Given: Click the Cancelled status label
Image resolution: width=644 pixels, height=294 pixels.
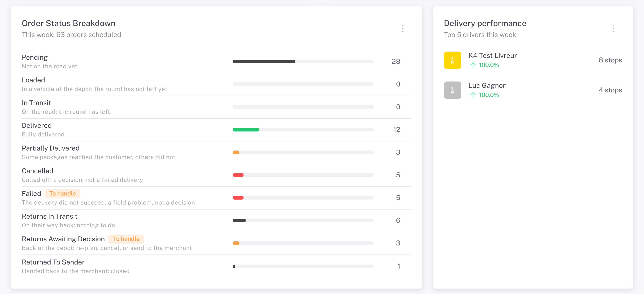Looking at the screenshot, I should tap(37, 171).
